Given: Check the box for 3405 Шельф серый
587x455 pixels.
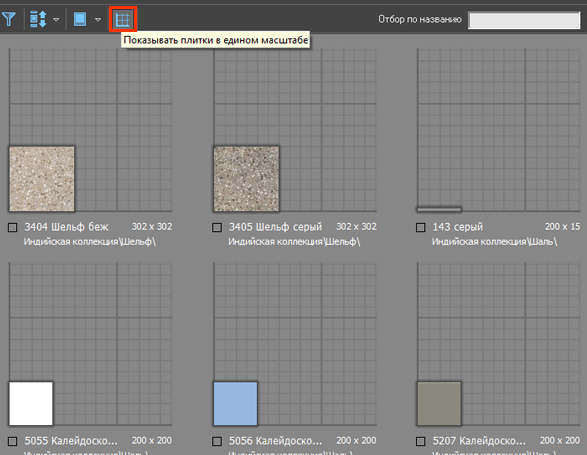Looking at the screenshot, I should (x=217, y=227).
